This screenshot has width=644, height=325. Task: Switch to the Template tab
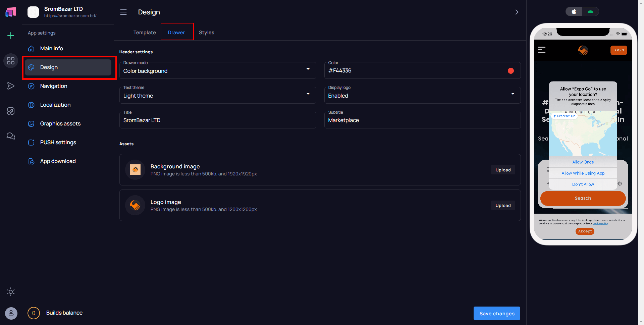(144, 32)
